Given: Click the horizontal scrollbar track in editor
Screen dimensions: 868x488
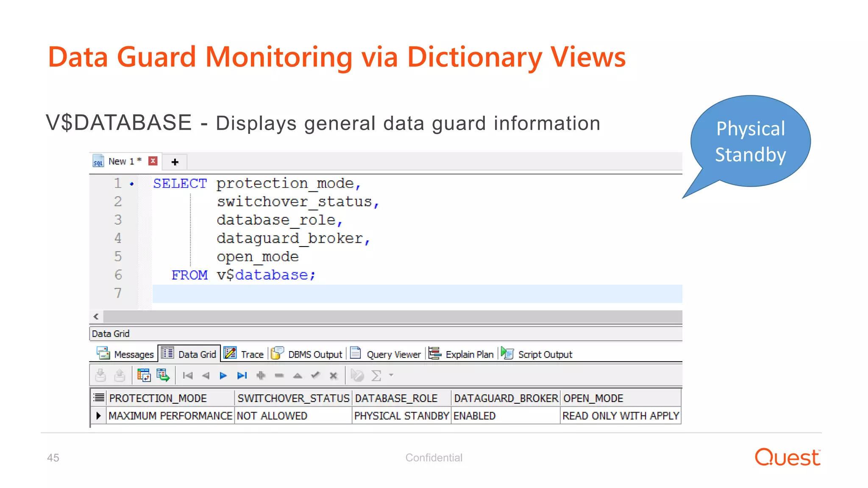Looking at the screenshot, I should pyautogui.click(x=393, y=316).
